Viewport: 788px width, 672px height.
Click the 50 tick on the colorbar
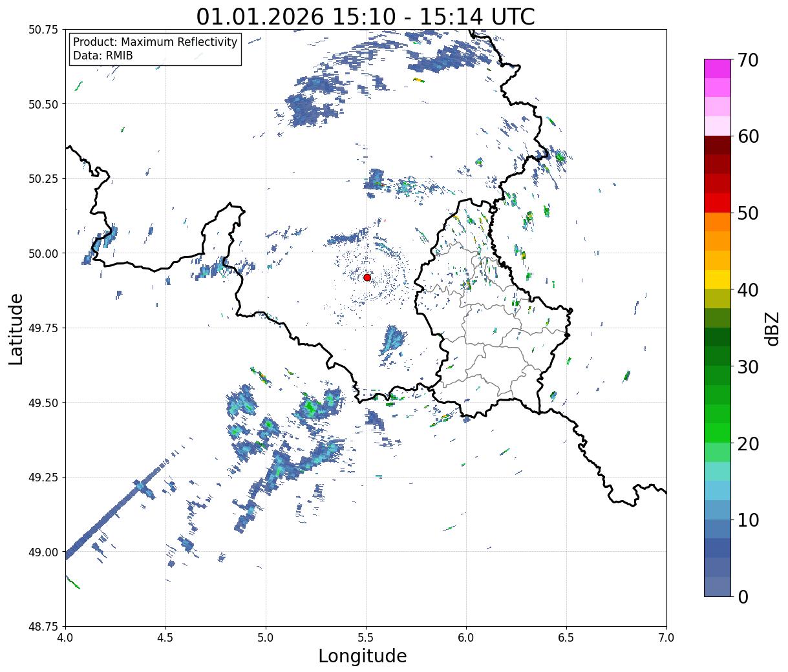(747, 213)
